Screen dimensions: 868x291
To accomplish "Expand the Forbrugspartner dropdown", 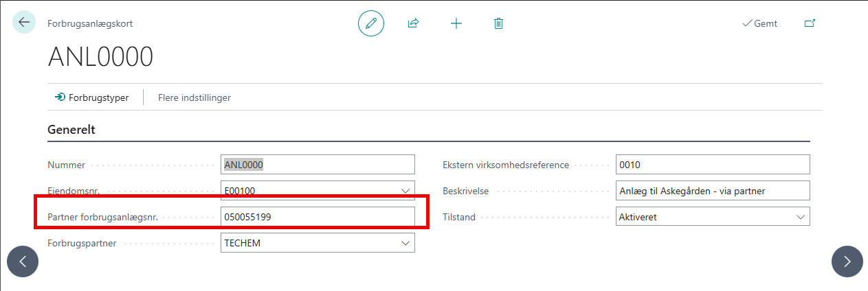I will (x=405, y=243).
